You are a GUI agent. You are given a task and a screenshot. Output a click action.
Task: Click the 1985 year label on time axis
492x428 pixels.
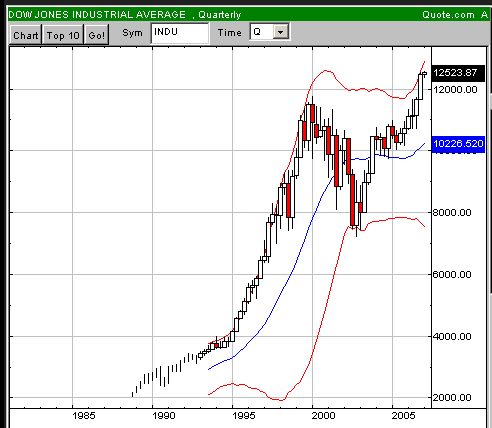click(84, 416)
